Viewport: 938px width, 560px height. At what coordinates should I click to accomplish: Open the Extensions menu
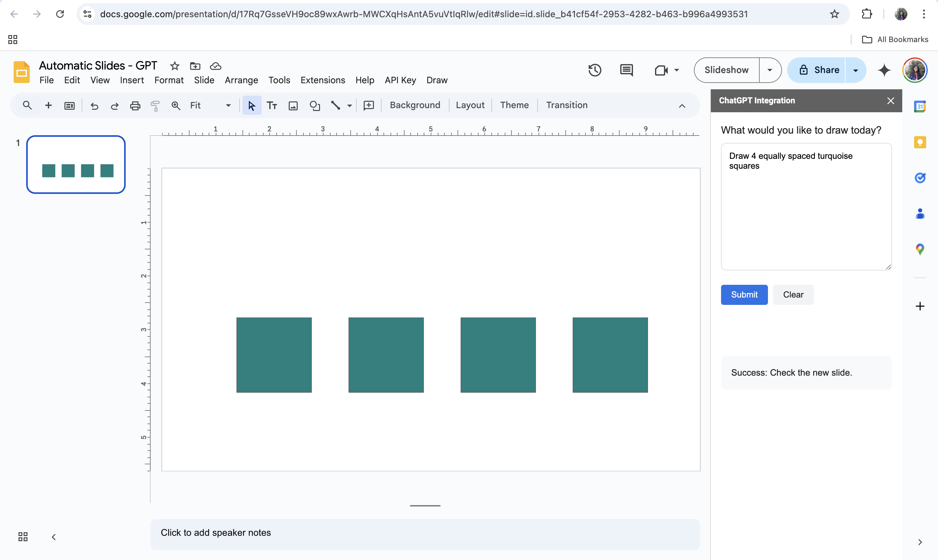coord(322,80)
